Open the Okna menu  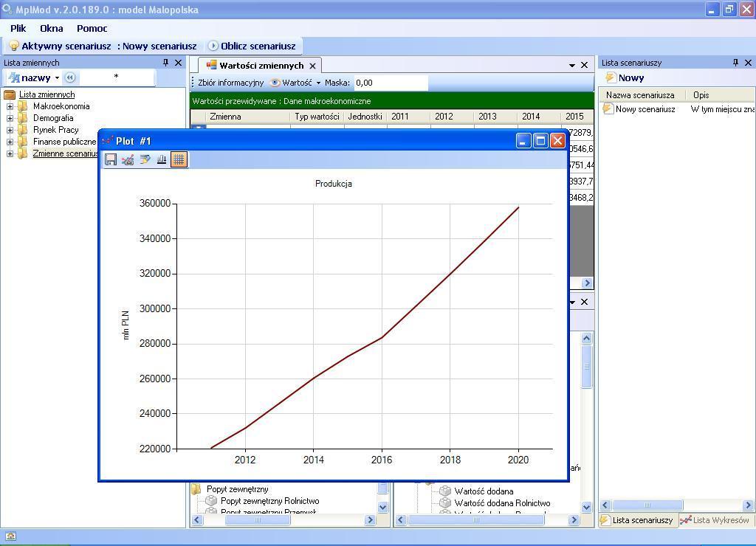coord(52,29)
